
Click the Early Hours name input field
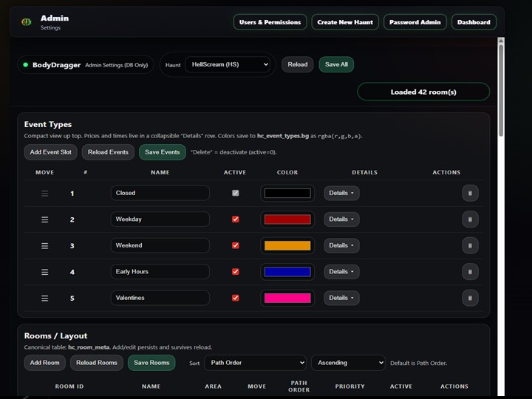(x=160, y=271)
